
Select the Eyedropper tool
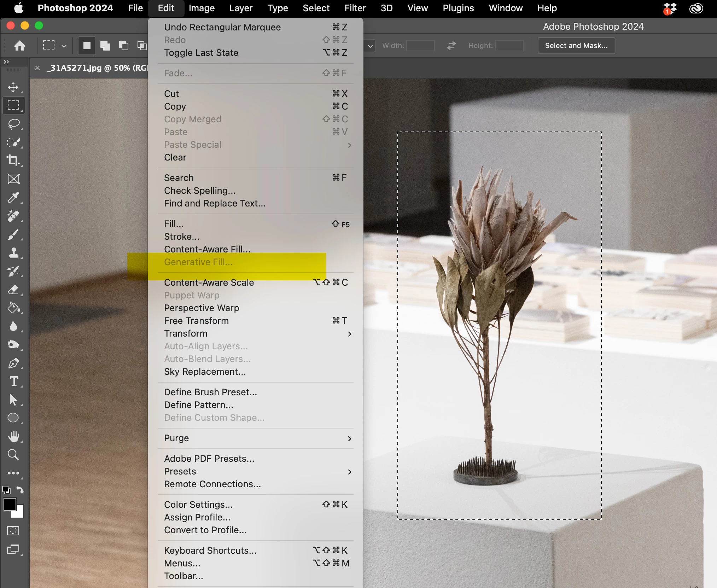coord(13,198)
